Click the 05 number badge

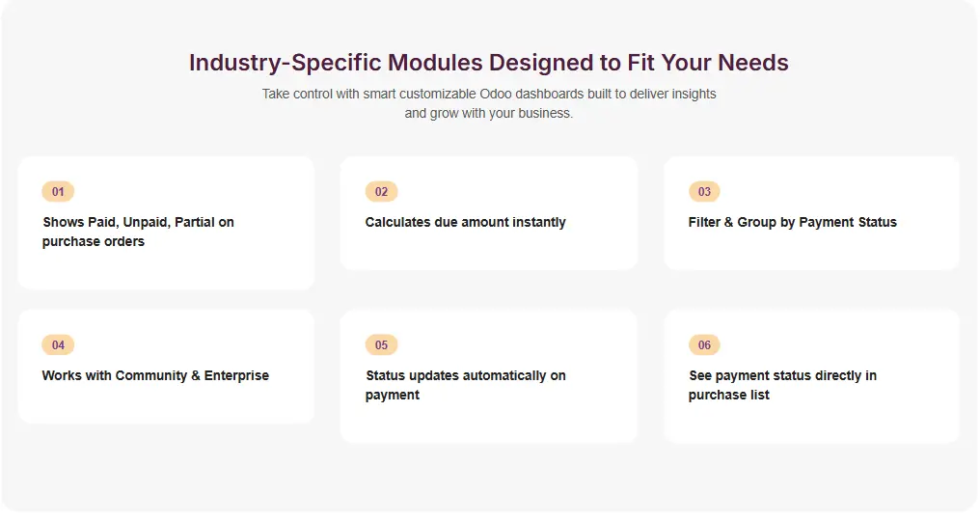381,345
